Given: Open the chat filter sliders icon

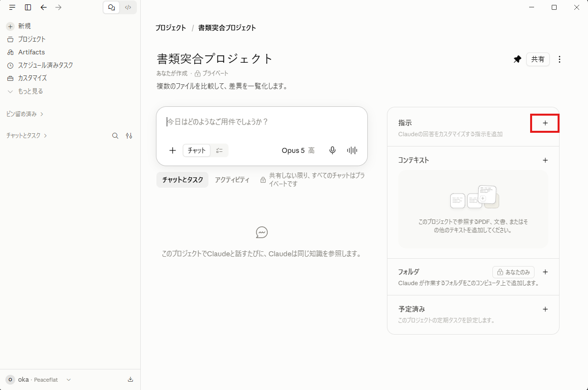Looking at the screenshot, I should 129,136.
